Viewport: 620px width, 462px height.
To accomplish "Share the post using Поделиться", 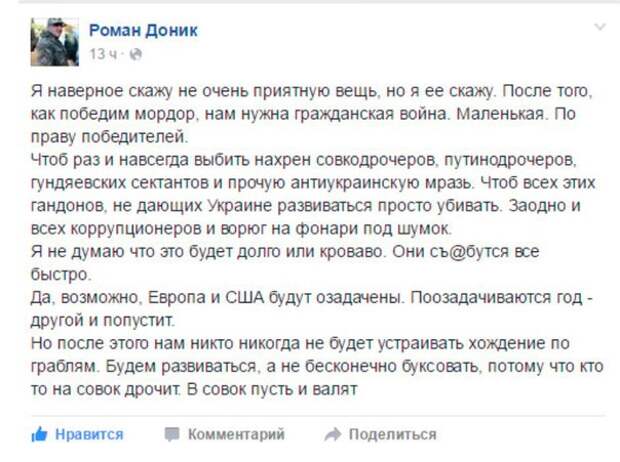I will (393, 434).
